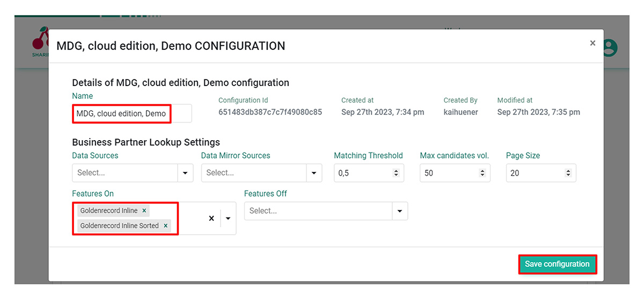Click the Page Size field
This screenshot has height=297, width=644.
click(x=540, y=173)
